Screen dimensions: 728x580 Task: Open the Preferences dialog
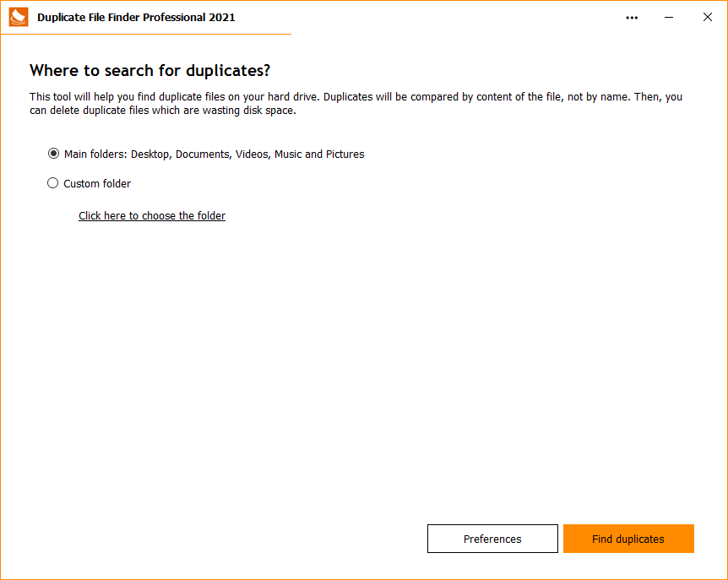492,539
